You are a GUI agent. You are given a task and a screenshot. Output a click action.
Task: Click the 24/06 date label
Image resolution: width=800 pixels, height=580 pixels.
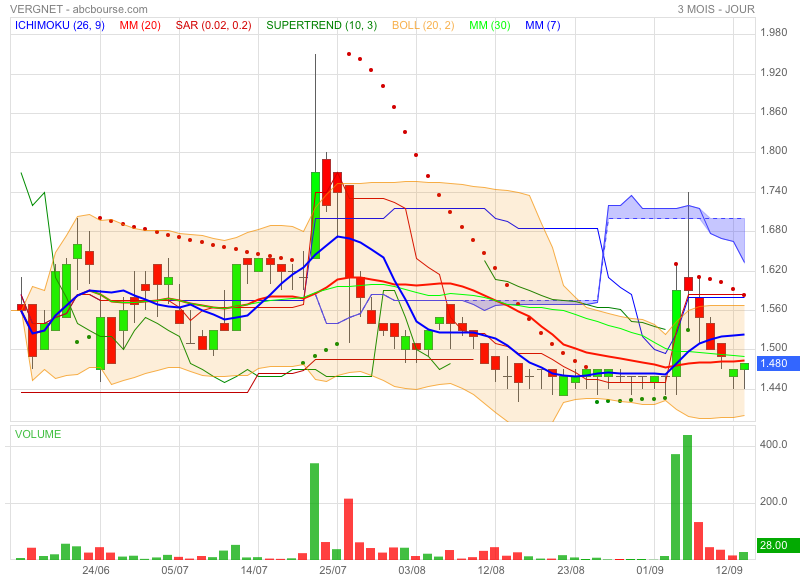coord(96,570)
